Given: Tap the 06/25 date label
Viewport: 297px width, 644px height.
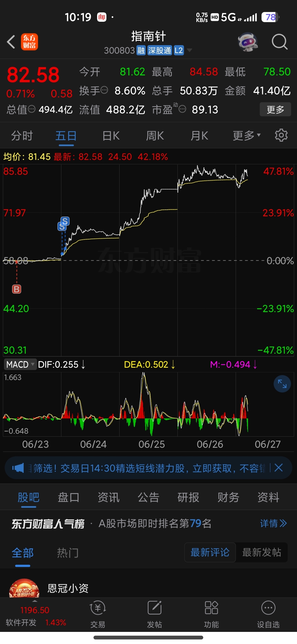Looking at the screenshot, I should pyautogui.click(x=152, y=444).
